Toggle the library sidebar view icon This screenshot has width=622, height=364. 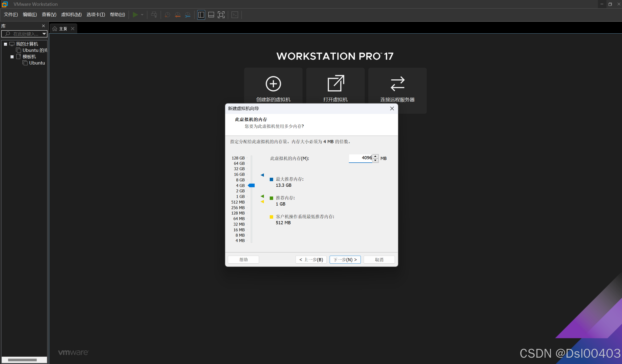(x=201, y=15)
